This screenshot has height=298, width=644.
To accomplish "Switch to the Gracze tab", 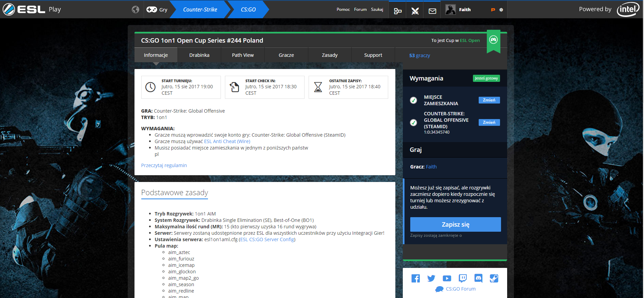I will point(286,55).
